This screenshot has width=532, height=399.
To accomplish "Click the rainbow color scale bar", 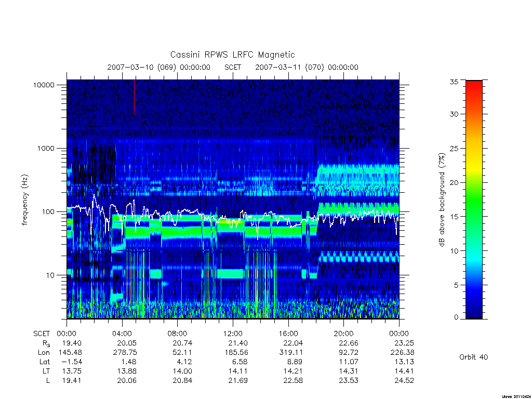I will [474, 199].
